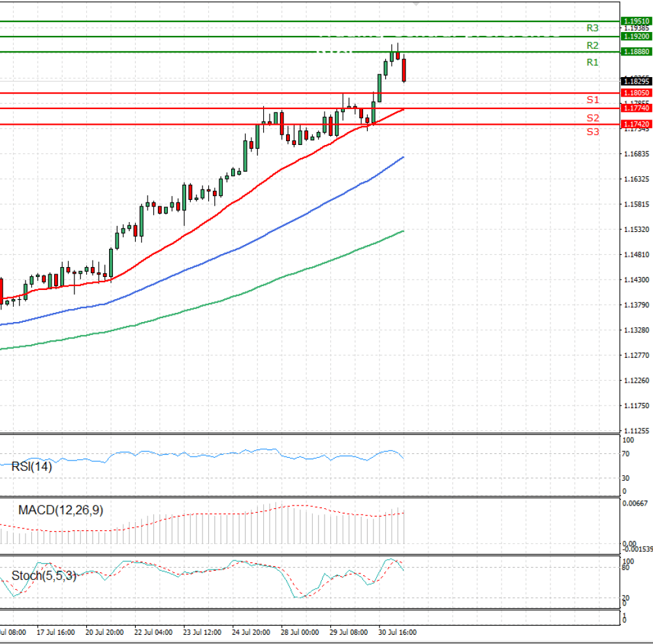Click the 17 Jul 16:00 time label
Image resolution: width=653 pixels, height=644 pixels.
click(56, 632)
